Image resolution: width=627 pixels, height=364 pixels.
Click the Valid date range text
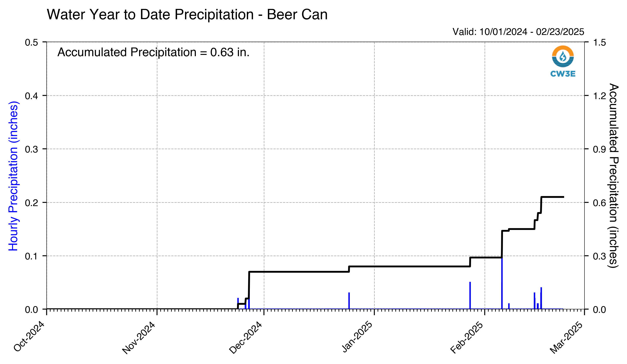tap(518, 32)
